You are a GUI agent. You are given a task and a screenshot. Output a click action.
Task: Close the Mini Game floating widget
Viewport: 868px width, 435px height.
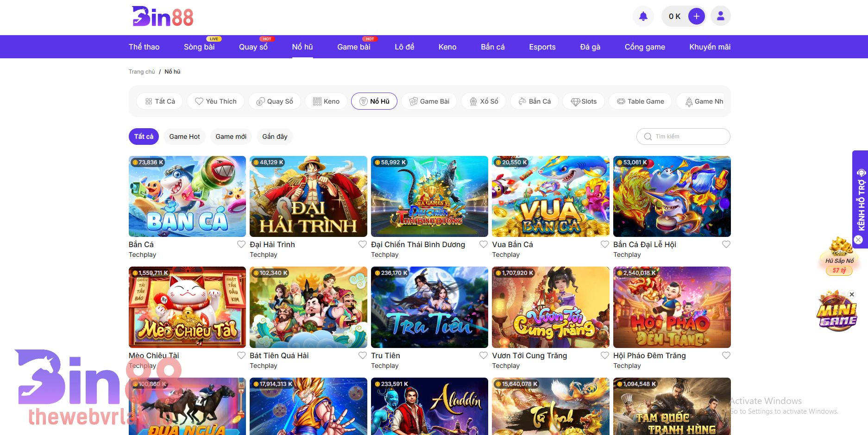(x=851, y=294)
